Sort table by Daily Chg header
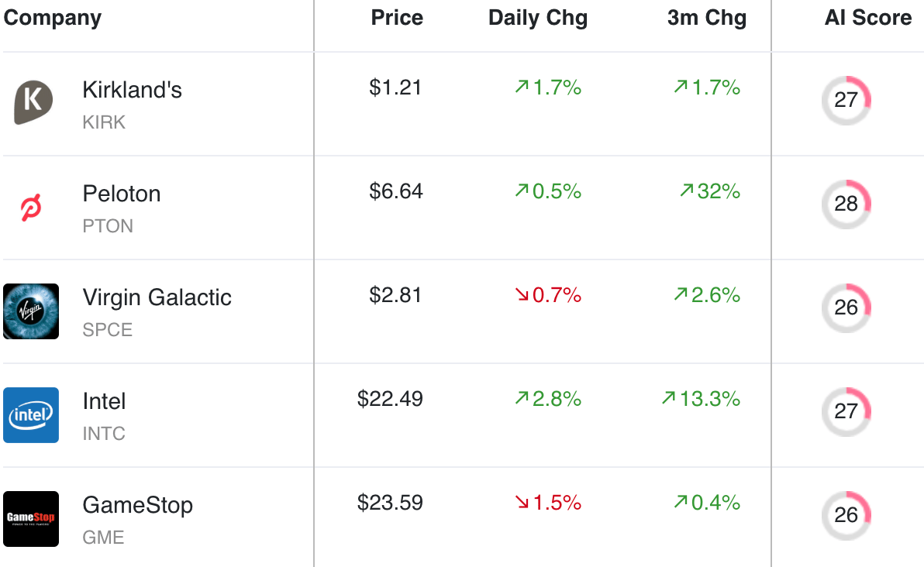Viewport: 924px width, 567px height. [538, 18]
